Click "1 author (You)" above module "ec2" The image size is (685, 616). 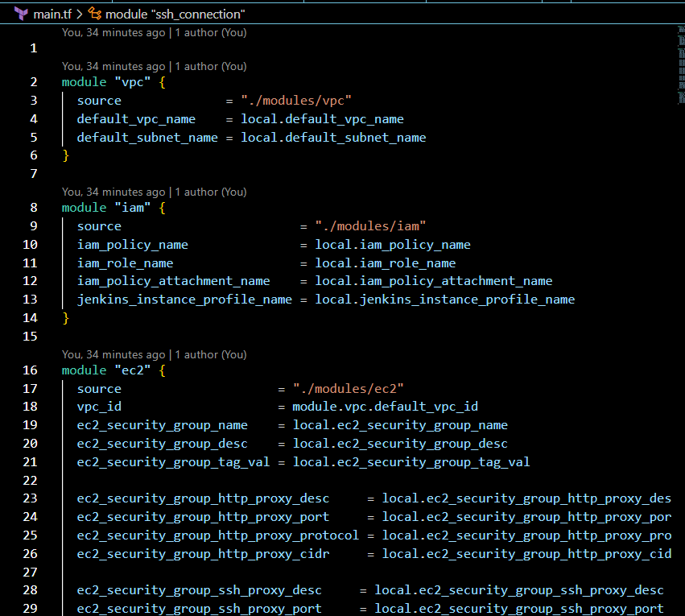pyautogui.click(x=211, y=354)
